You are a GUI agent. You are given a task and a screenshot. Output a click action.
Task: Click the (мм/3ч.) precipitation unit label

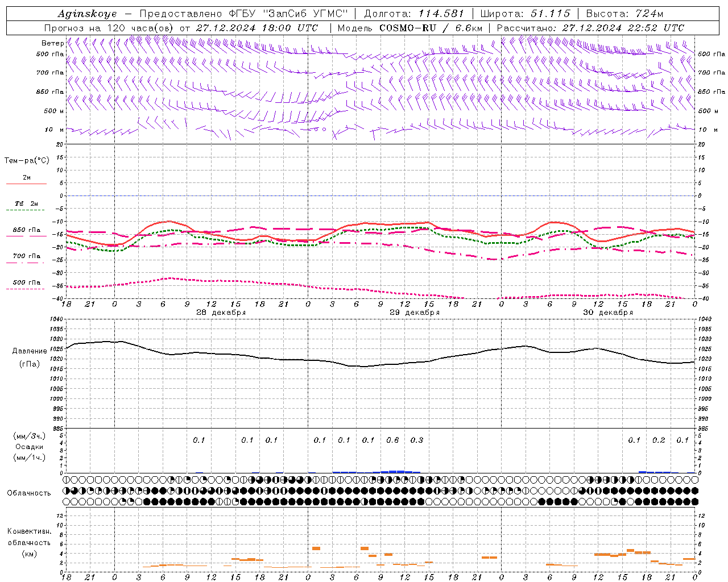(x=29, y=436)
